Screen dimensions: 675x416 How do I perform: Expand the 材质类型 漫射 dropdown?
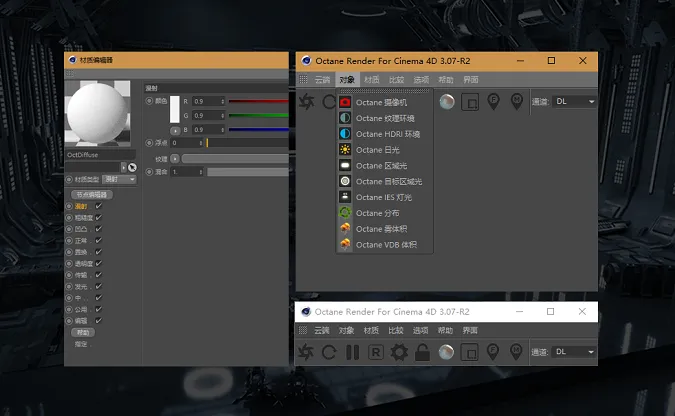point(120,179)
